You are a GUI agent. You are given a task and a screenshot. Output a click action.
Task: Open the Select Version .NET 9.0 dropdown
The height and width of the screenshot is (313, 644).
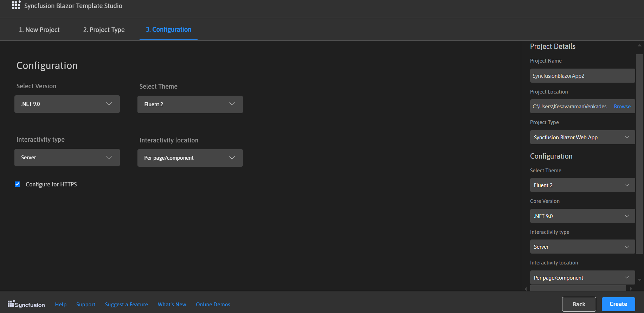point(67,104)
